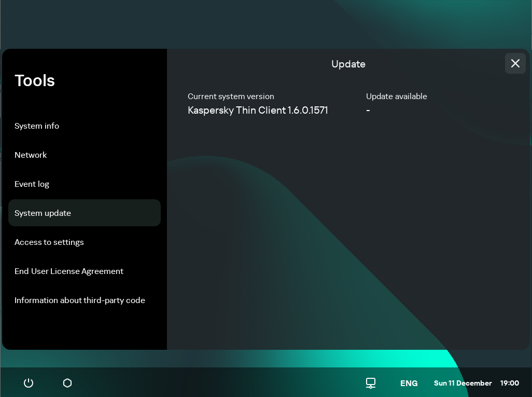Click the highlighted System update sidebar row
This screenshot has width=532, height=397.
(x=84, y=213)
